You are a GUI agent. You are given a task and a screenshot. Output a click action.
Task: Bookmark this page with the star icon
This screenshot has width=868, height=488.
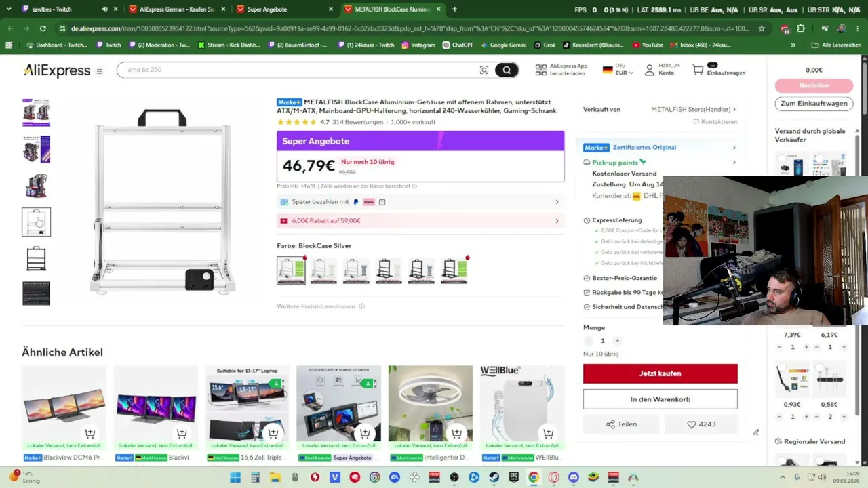(762, 28)
